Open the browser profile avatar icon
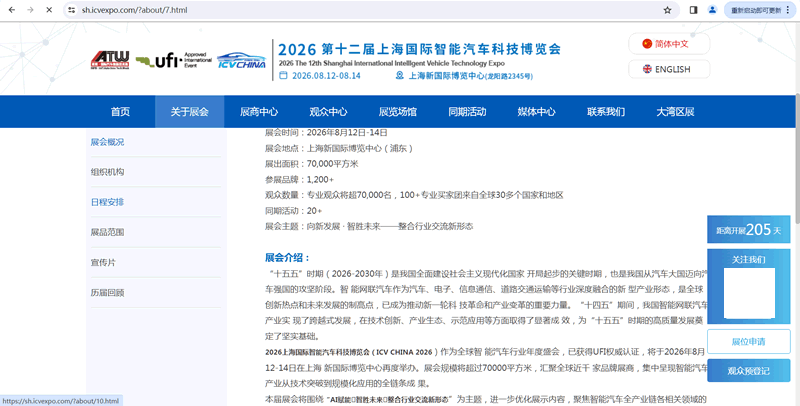 [x=712, y=9]
